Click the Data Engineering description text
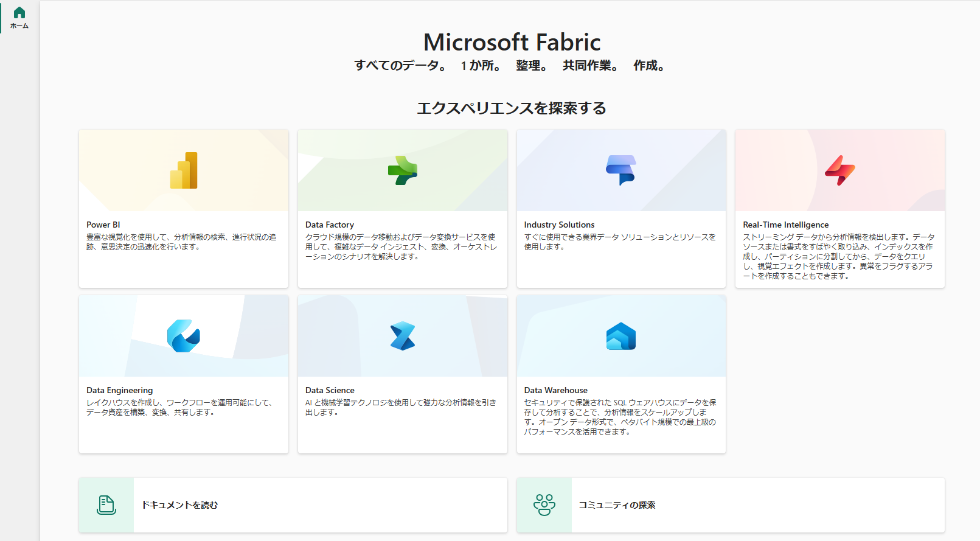 [x=180, y=407]
